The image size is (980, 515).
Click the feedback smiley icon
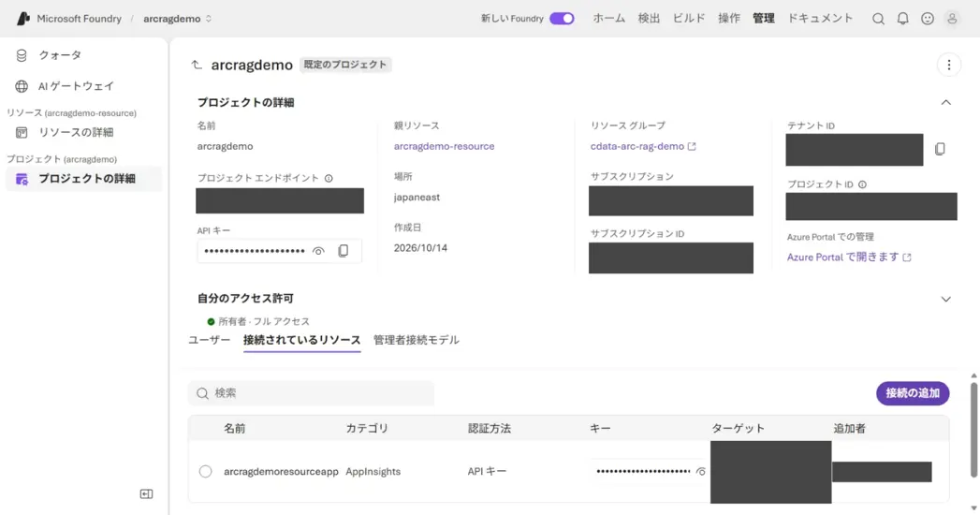point(928,19)
